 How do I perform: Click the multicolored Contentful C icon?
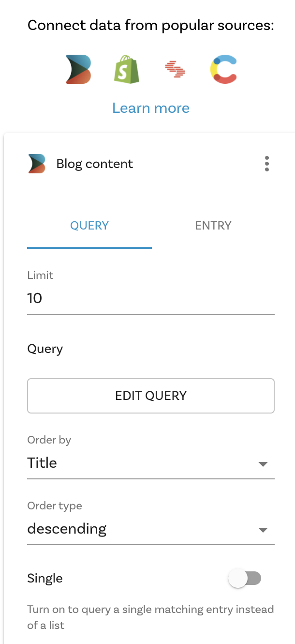223,70
